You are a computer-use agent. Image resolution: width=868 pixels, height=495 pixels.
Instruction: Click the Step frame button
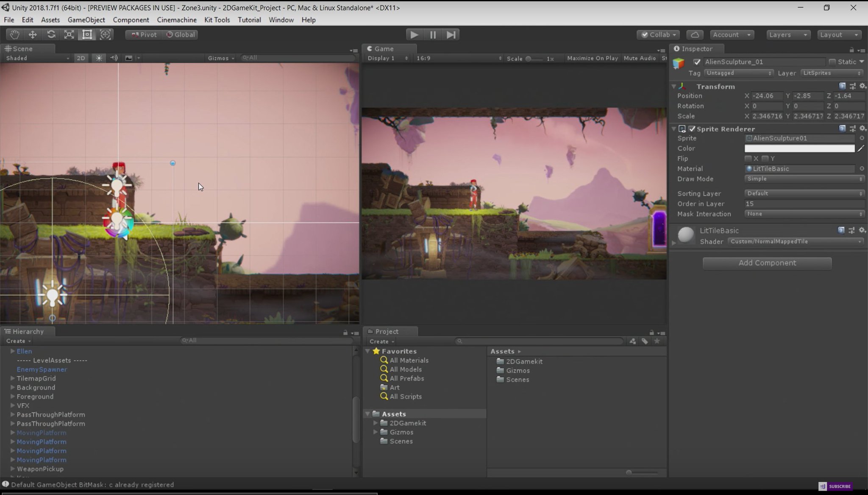point(451,35)
